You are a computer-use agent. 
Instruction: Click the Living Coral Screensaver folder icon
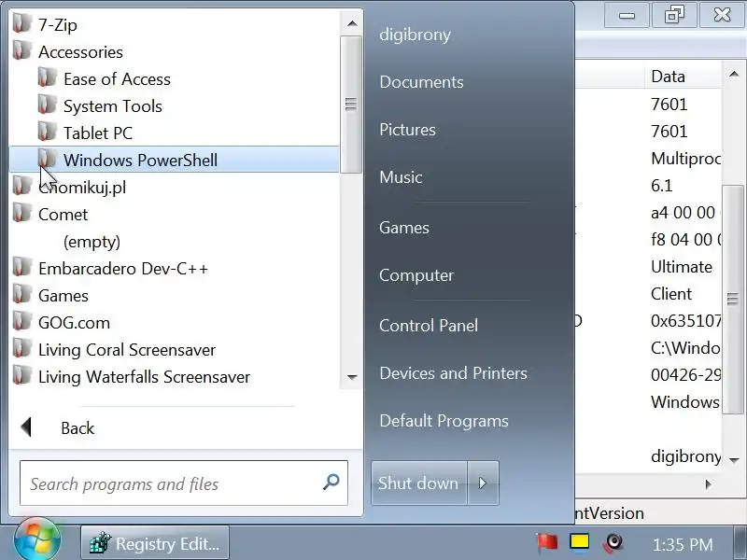click(x=21, y=349)
